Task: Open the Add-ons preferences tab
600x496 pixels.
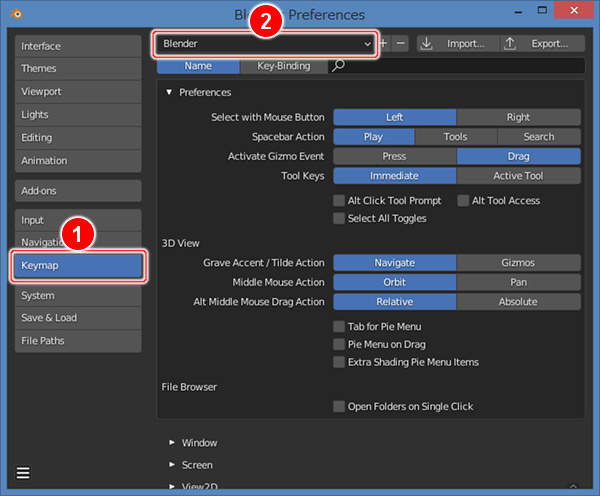Action: click(78, 191)
